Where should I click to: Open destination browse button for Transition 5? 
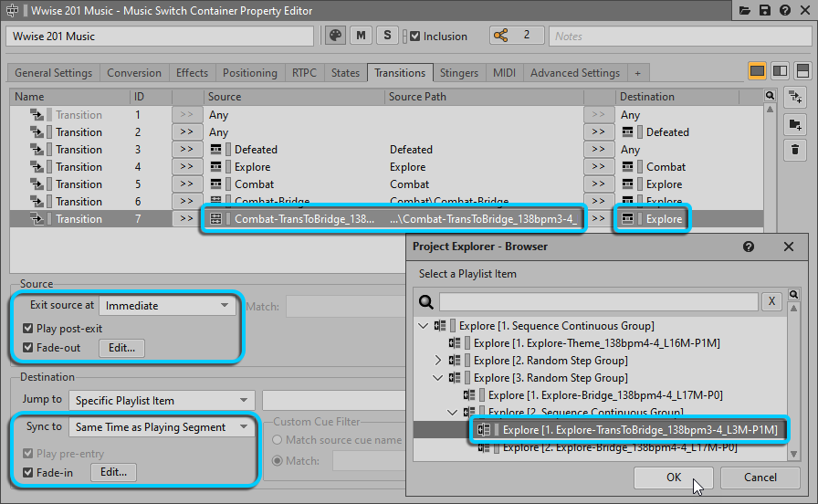[x=598, y=184]
